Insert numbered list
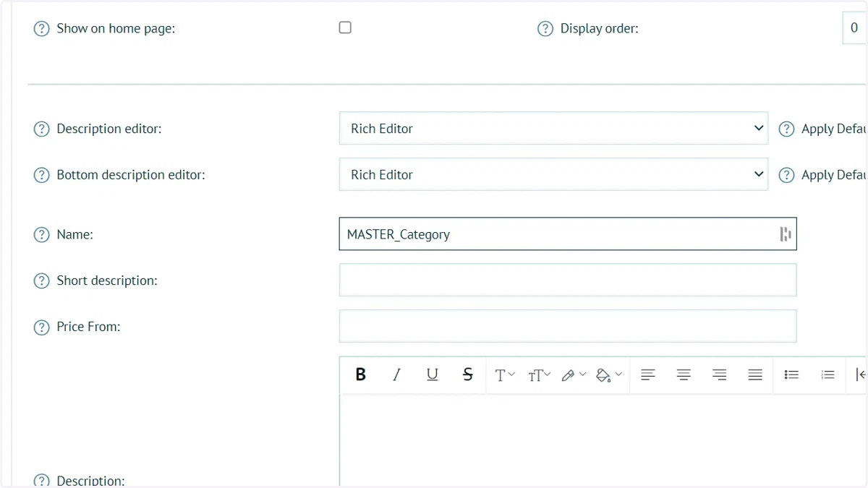The height and width of the screenshot is (488, 868). (827, 374)
